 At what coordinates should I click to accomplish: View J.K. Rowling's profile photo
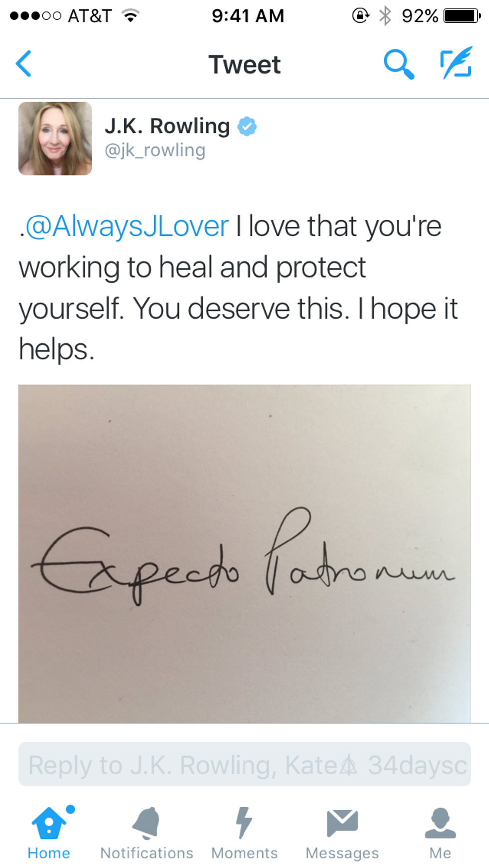point(55,139)
